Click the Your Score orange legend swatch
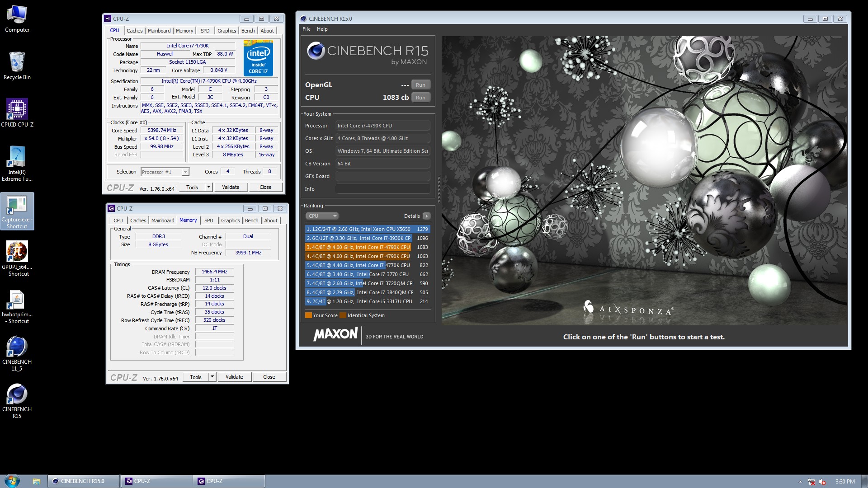This screenshot has height=488, width=868. tap(308, 315)
